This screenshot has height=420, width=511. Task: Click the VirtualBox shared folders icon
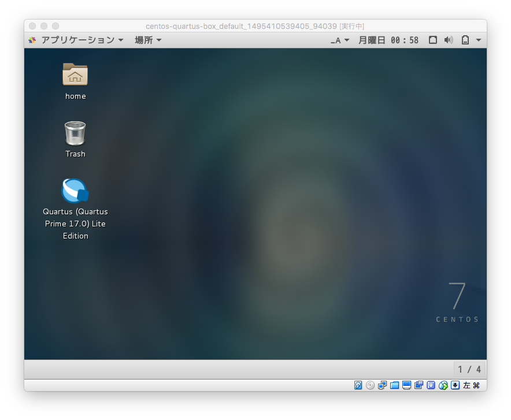coord(394,385)
